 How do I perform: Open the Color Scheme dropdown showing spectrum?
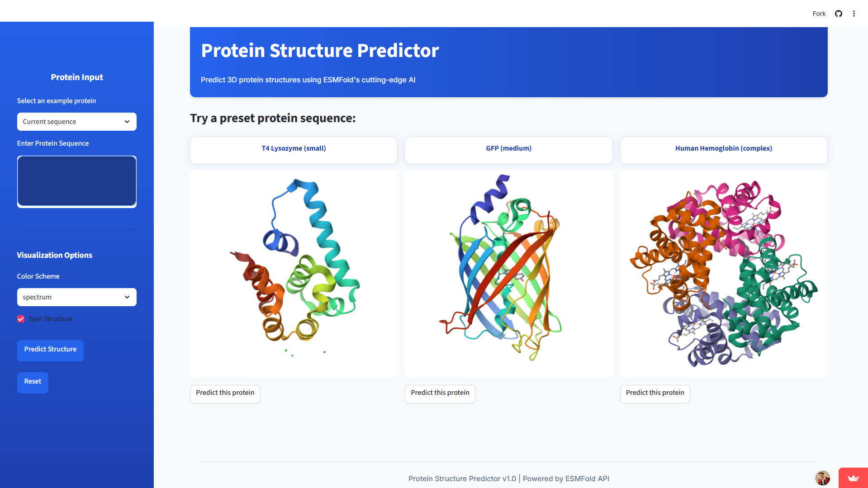(x=76, y=297)
